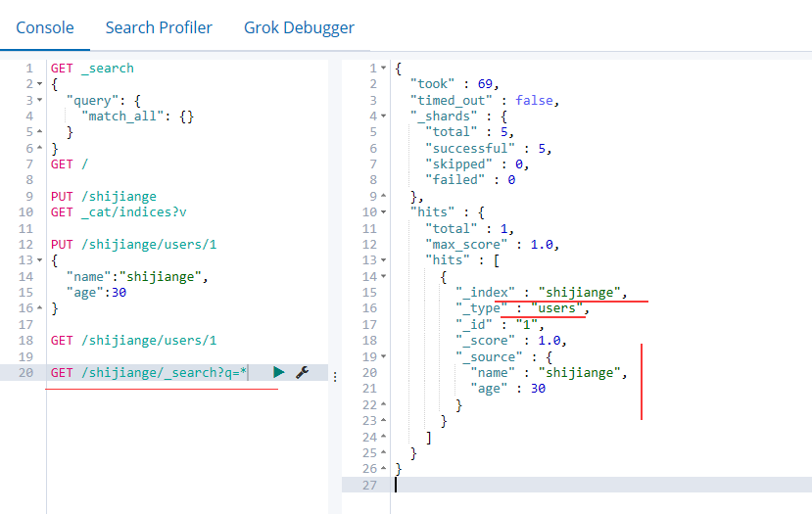Click the "age":30 line in the editor
The width and height of the screenshot is (812, 514).
pyautogui.click(x=96, y=293)
